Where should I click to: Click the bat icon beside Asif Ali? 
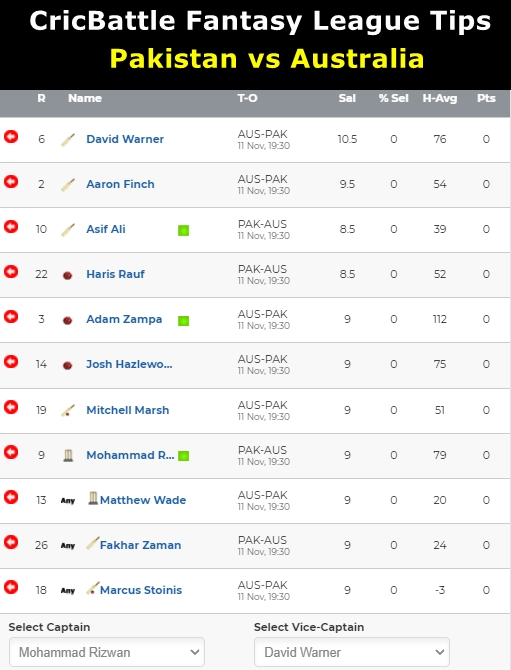(x=68, y=230)
